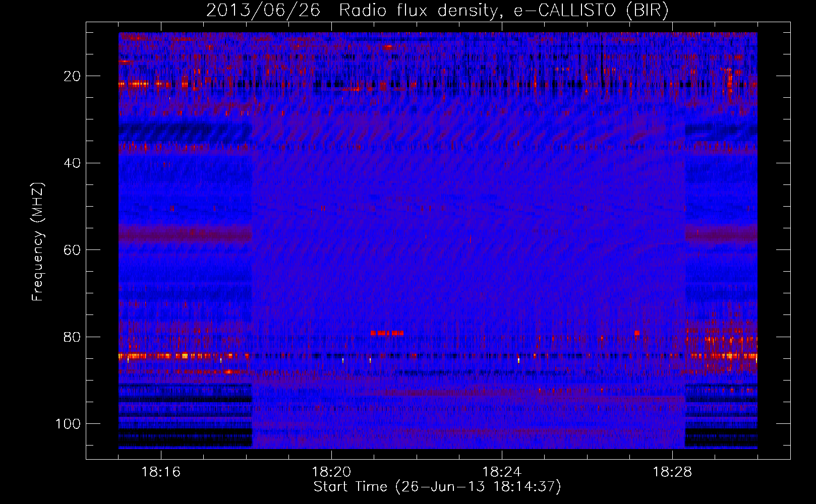Click the row of red burst blocks near 80 MHz at 18:21
The image size is (816, 504).
(x=387, y=333)
